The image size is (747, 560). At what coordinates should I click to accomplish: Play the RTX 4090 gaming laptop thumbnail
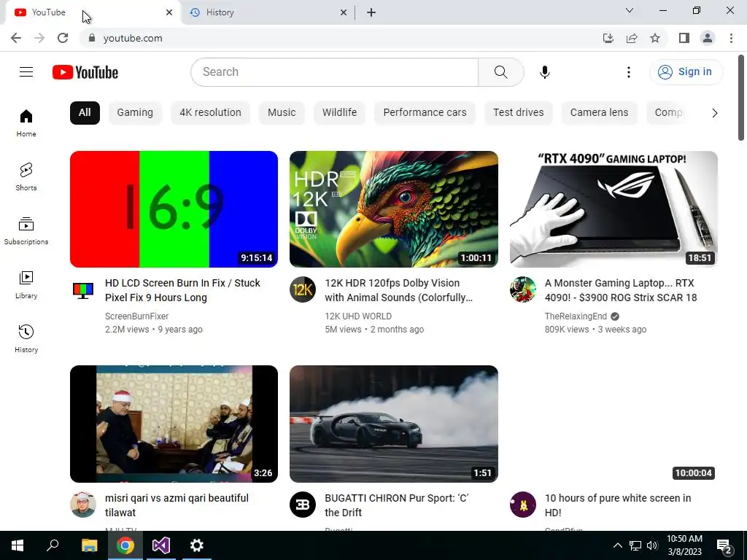click(614, 209)
